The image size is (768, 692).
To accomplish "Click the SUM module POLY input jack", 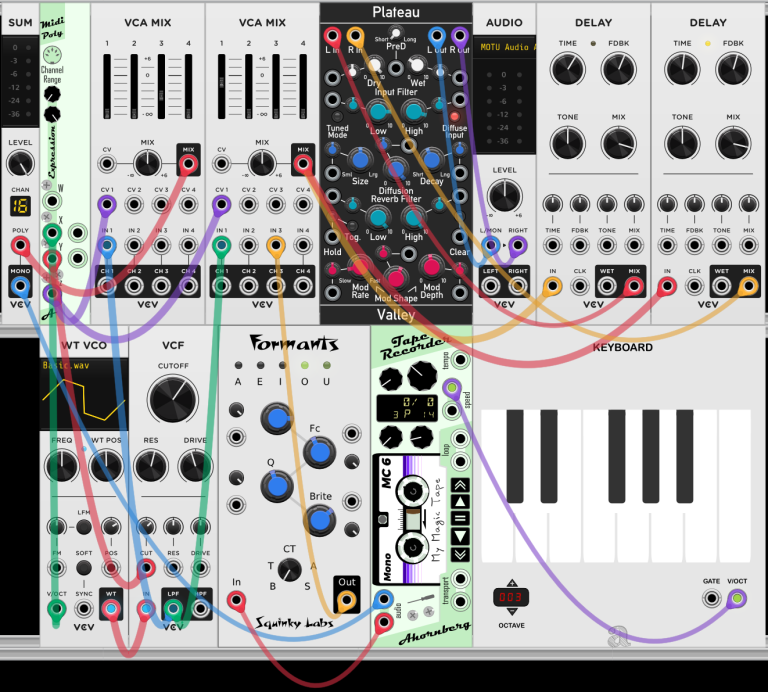I will 20,245.
